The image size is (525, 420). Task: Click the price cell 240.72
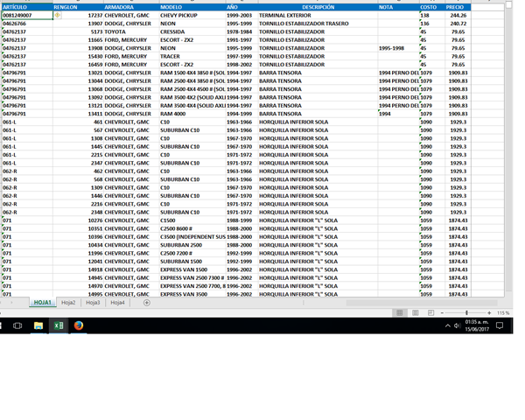tap(458, 24)
